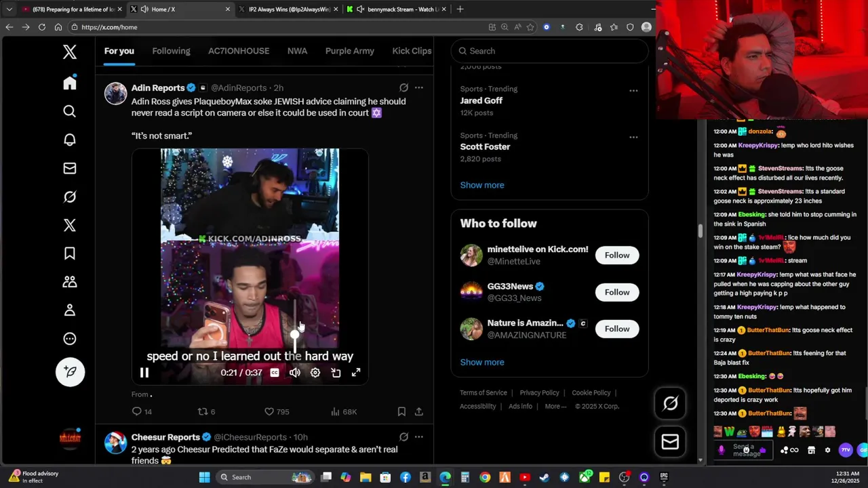Image resolution: width=868 pixels, height=488 pixels.
Task: Open floating messages drawer button
Action: pos(670,442)
